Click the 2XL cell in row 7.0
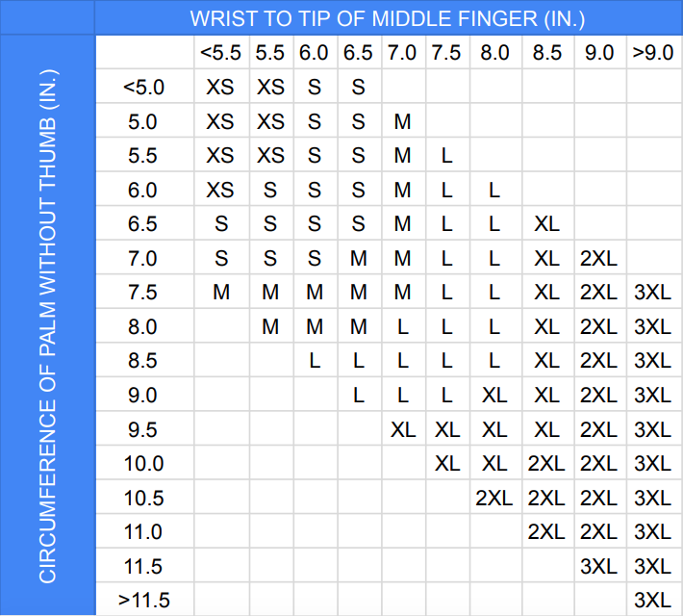The image size is (683, 616). [x=599, y=259]
